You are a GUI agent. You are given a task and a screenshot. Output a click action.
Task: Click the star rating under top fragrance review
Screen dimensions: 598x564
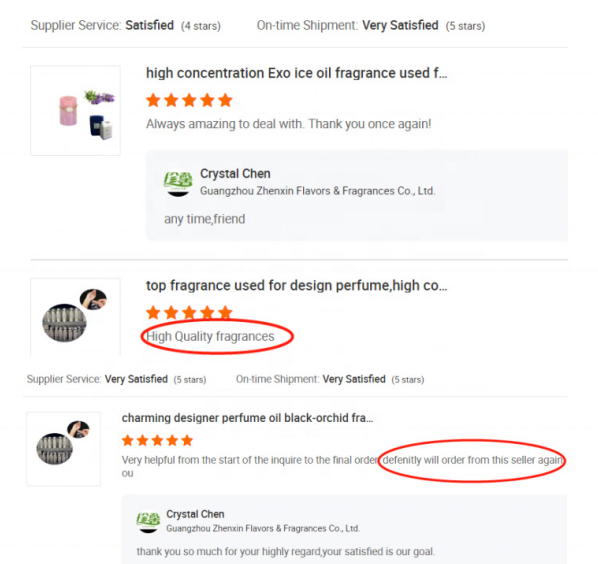[x=189, y=312]
